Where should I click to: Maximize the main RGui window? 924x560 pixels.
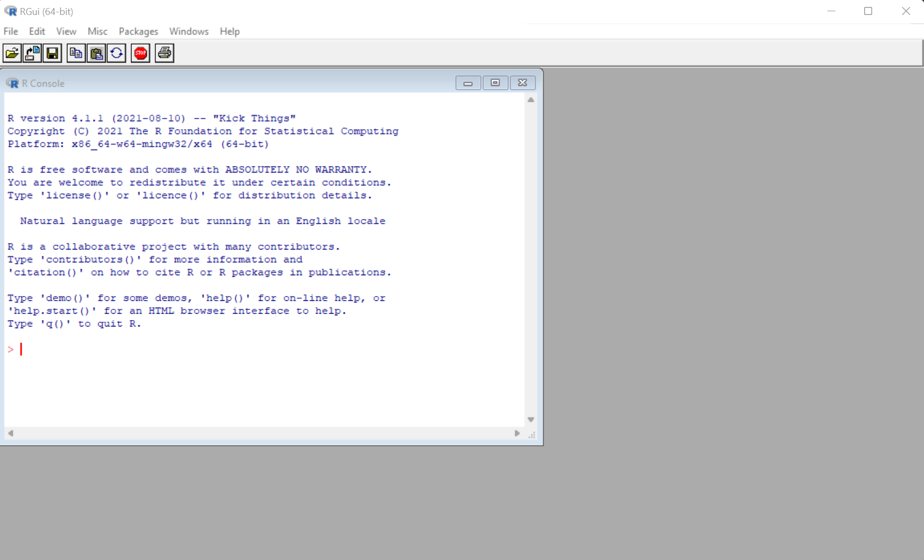pos(868,11)
